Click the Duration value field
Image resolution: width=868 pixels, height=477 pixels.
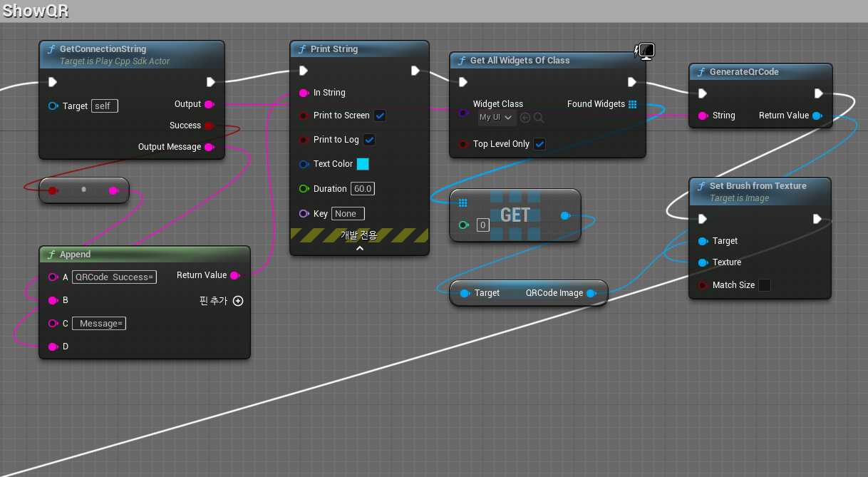coord(363,189)
